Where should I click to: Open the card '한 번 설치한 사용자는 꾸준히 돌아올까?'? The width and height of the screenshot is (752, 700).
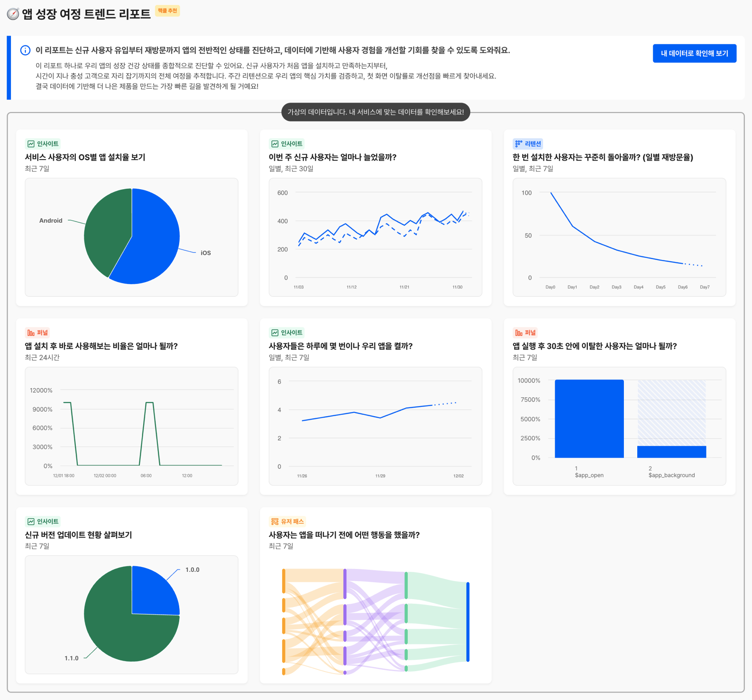(x=620, y=218)
